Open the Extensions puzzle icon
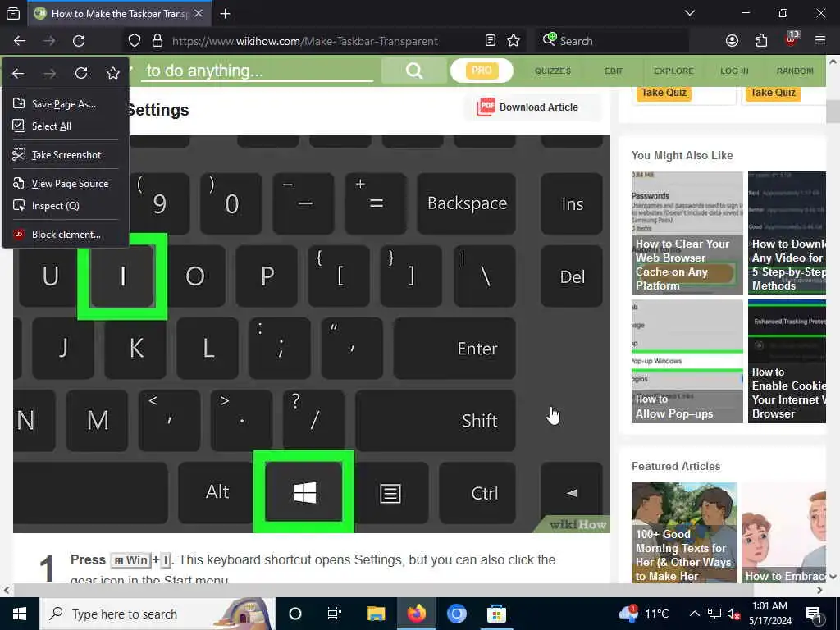840x630 pixels. point(761,41)
